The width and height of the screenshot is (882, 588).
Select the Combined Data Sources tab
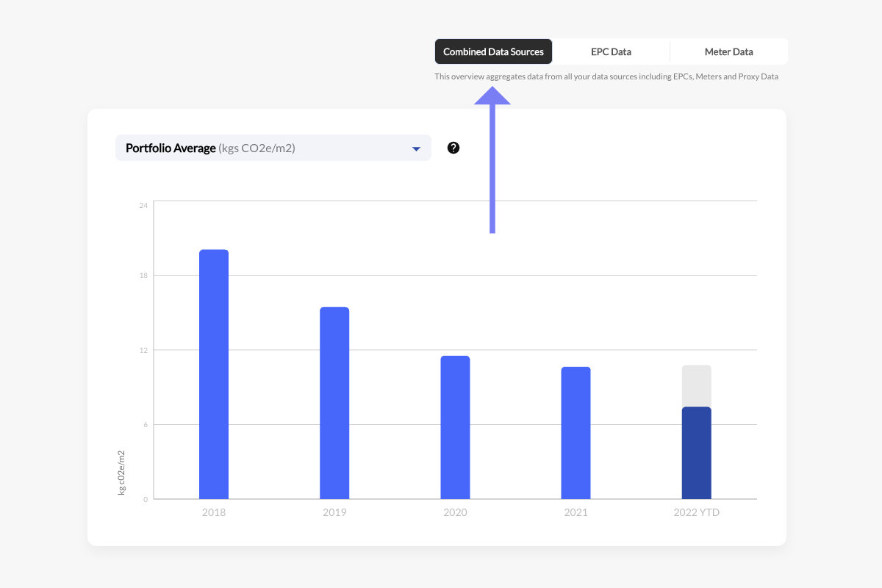(x=493, y=51)
